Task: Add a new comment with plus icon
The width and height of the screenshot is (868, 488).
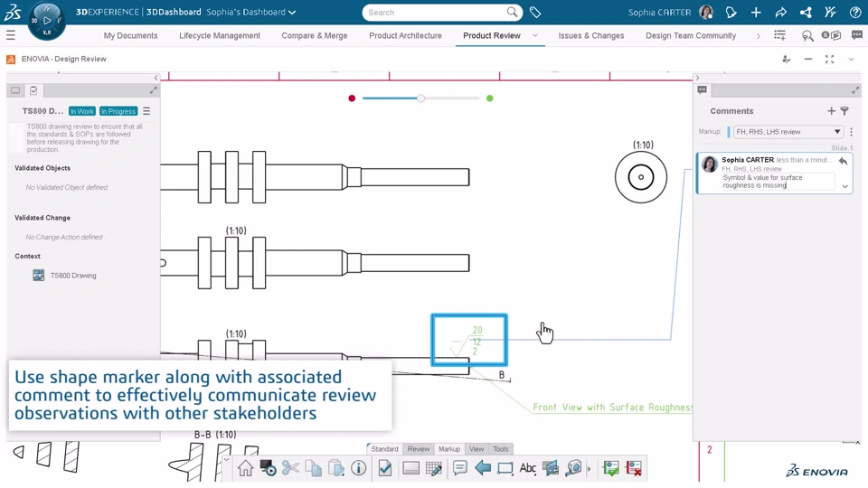Action: [x=831, y=111]
